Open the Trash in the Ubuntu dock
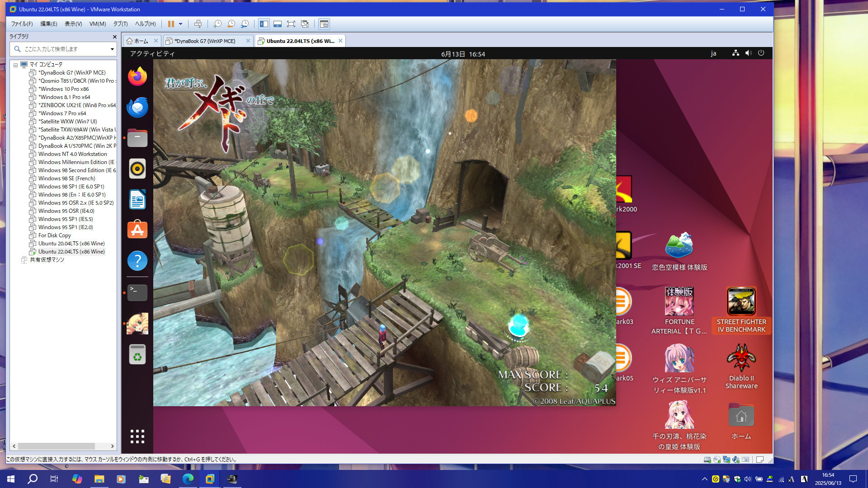The width and height of the screenshot is (868, 488). [x=137, y=355]
